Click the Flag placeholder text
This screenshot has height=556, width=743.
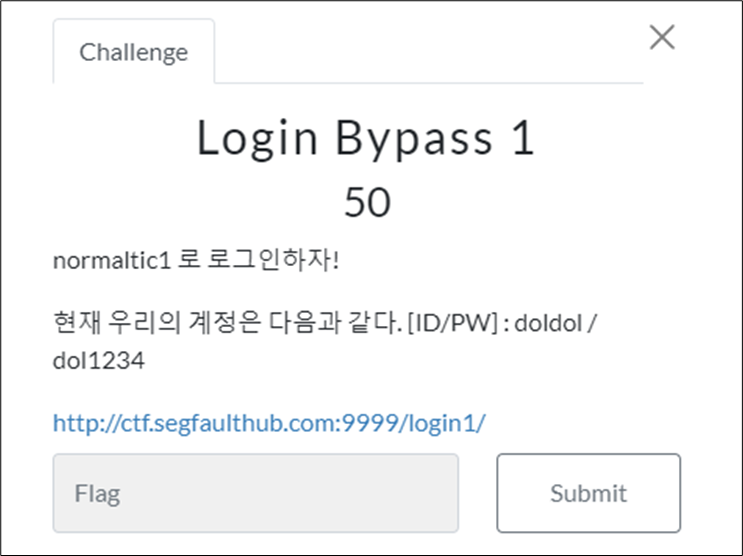[97, 493]
